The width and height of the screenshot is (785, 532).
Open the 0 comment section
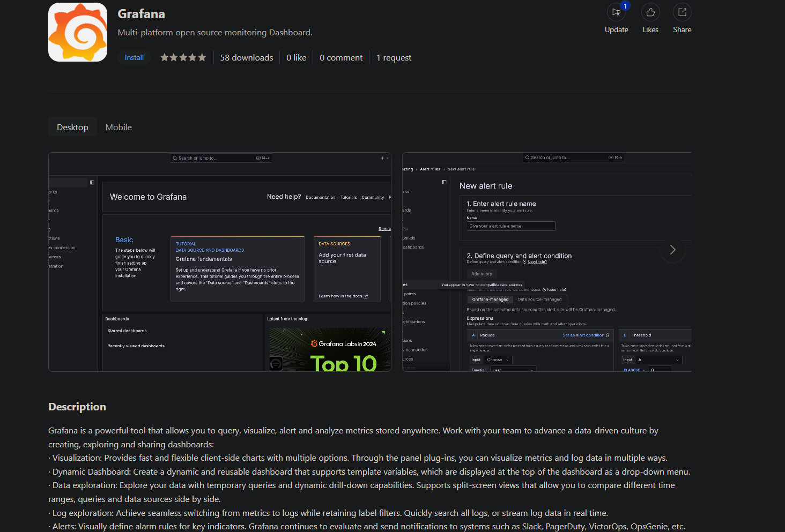[x=341, y=57]
